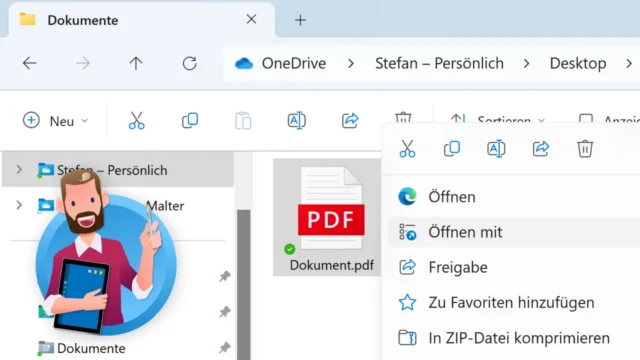The height and width of the screenshot is (360, 640).
Task: Share using the main toolbar share icon
Action: coord(350,120)
